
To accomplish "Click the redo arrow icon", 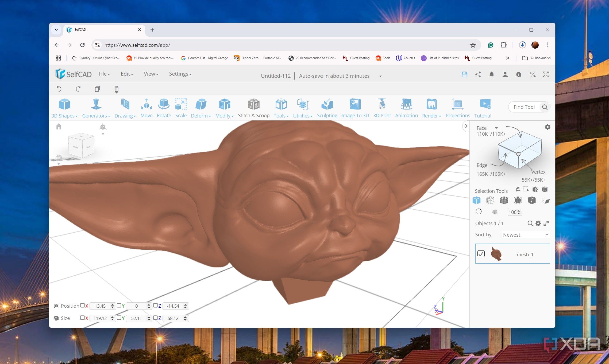I will [78, 89].
